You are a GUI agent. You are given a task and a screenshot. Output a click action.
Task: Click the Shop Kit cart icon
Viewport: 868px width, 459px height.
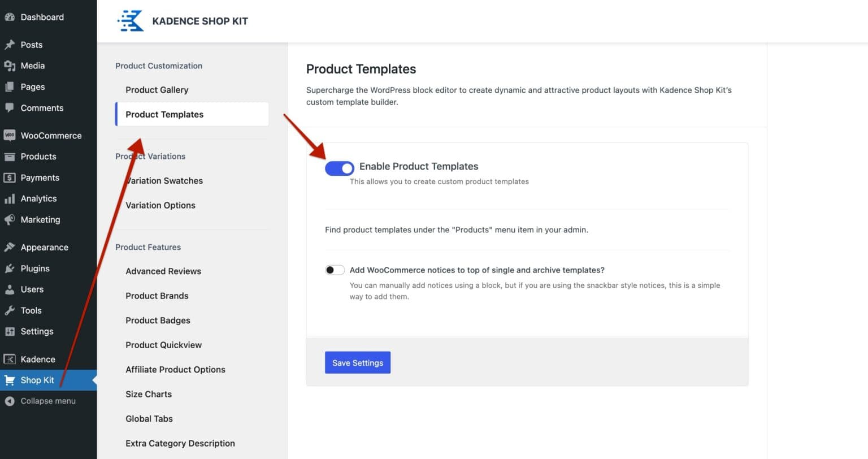10,380
